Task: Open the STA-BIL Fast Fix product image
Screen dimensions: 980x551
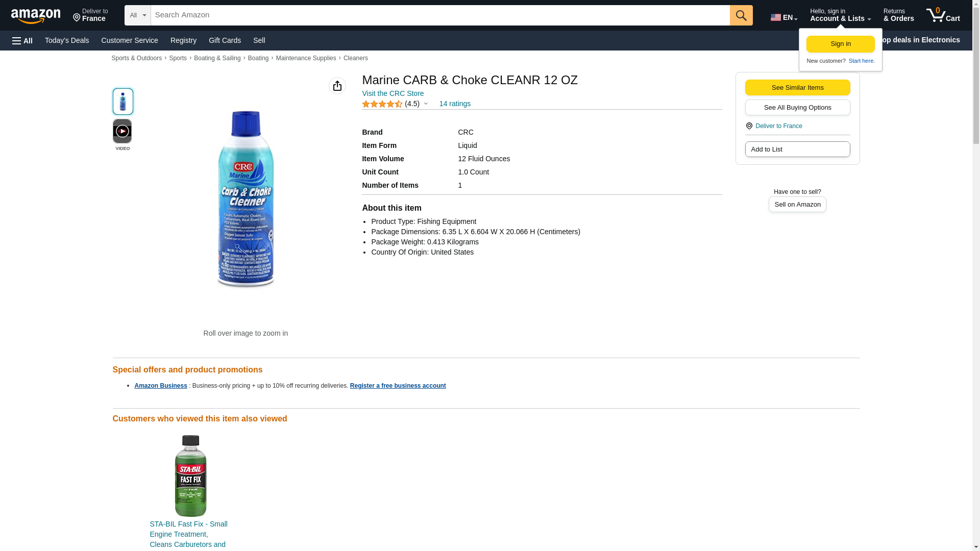Action: [190, 475]
